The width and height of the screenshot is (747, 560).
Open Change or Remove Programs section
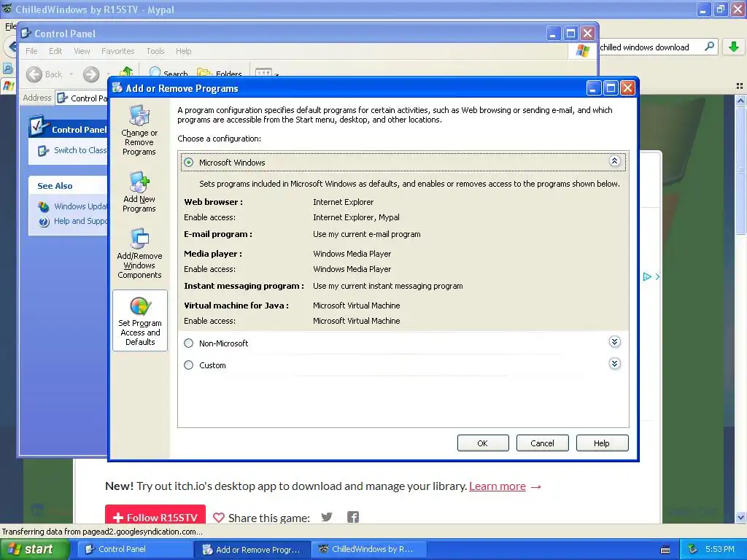coord(139,130)
